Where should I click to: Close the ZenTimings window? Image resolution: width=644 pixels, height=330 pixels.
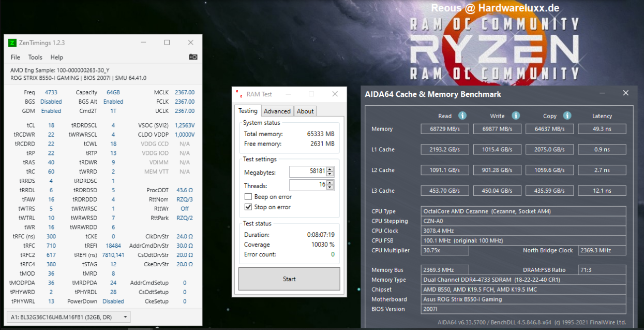tap(190, 42)
